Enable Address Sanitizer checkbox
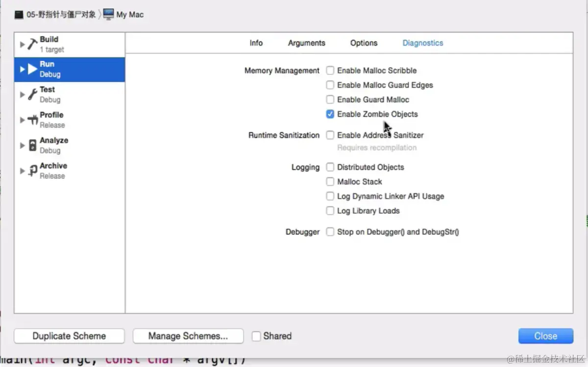The width and height of the screenshot is (588, 367). [330, 135]
